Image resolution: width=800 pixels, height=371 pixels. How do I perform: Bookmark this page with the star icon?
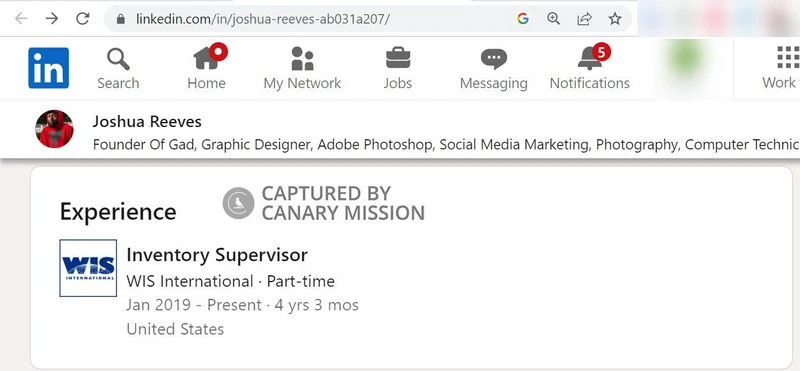615,19
